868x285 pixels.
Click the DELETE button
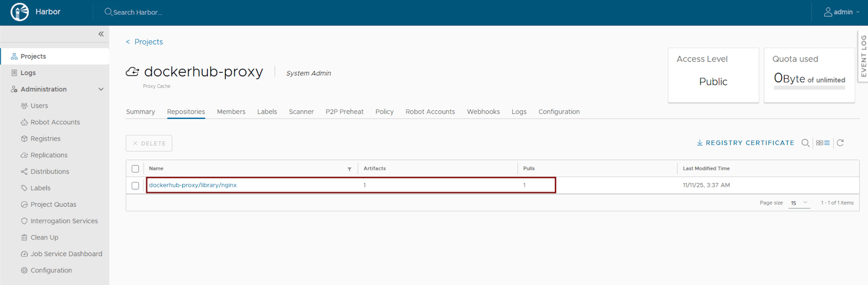pos(149,143)
